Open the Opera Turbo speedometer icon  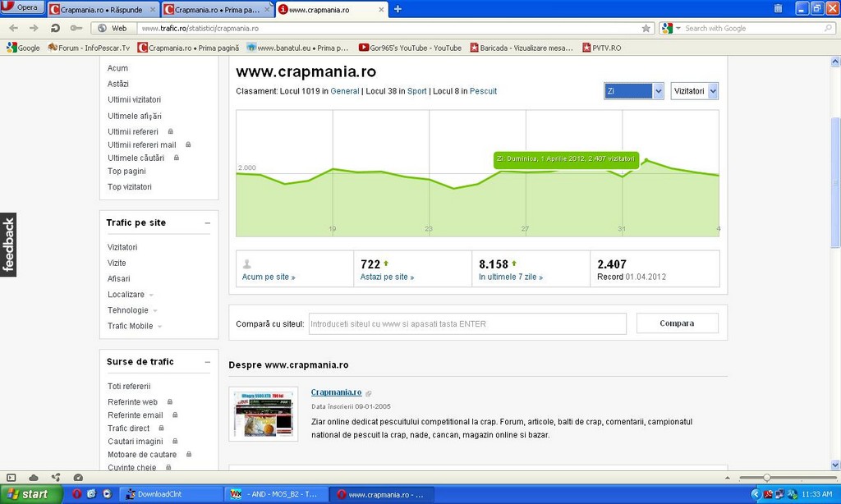click(78, 477)
